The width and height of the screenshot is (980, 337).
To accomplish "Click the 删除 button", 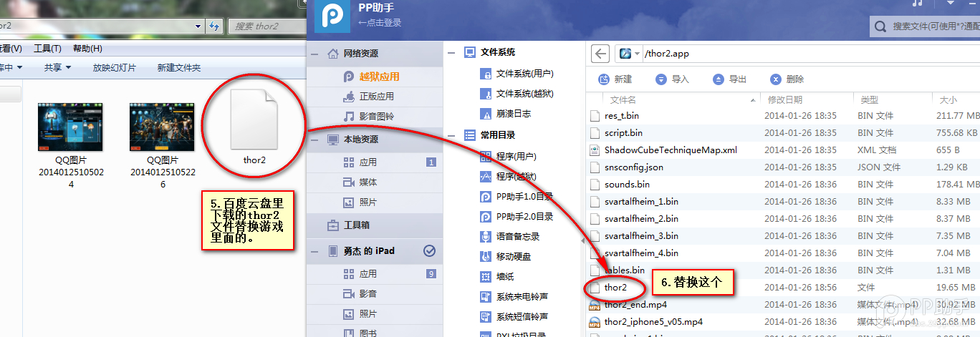I will pos(787,79).
